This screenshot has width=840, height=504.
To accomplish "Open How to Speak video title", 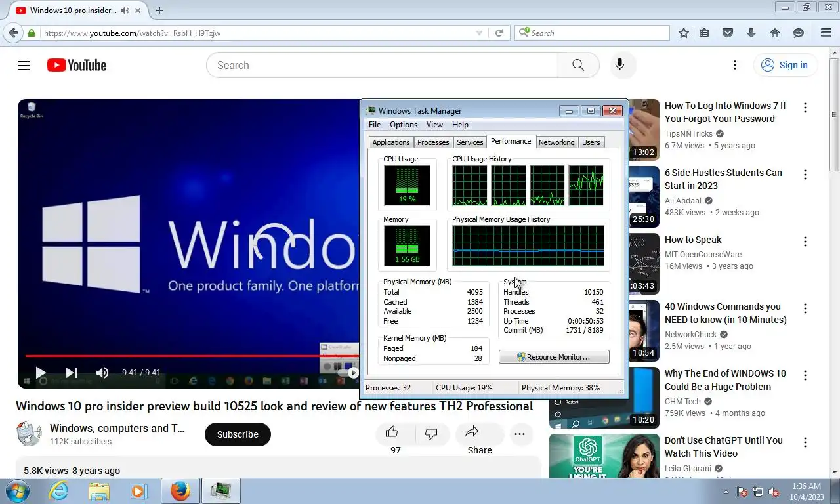I will click(x=693, y=240).
